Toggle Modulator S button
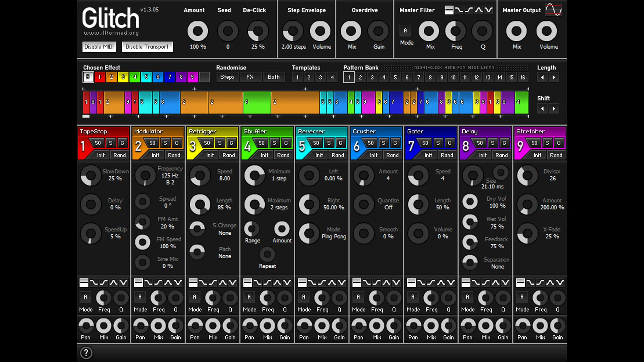Screen dimensions: 644x362 [165, 143]
